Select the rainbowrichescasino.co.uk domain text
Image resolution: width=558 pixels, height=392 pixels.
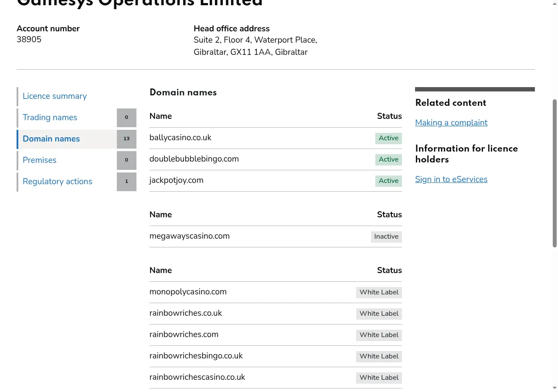coord(197,377)
